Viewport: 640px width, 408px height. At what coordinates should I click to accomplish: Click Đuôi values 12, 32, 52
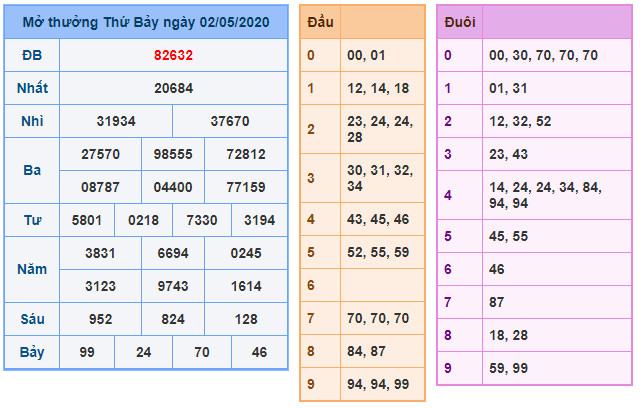click(520, 121)
